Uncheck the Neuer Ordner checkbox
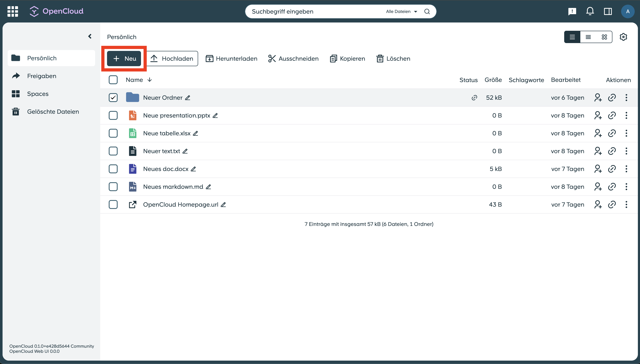640x364 pixels. (x=113, y=98)
